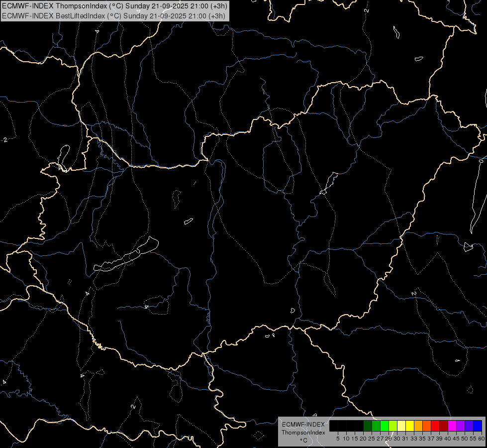Click the orange 33–35 legend swatch
Screen dimensions: 487x448
(418, 426)
